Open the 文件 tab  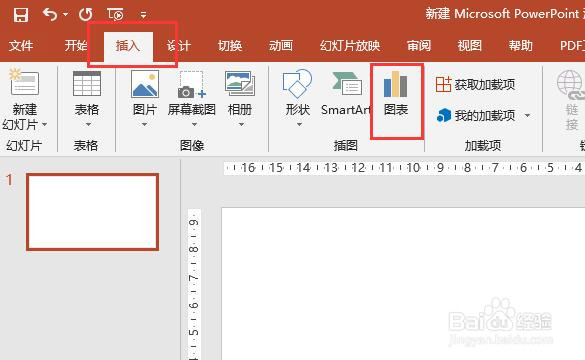pos(21,46)
